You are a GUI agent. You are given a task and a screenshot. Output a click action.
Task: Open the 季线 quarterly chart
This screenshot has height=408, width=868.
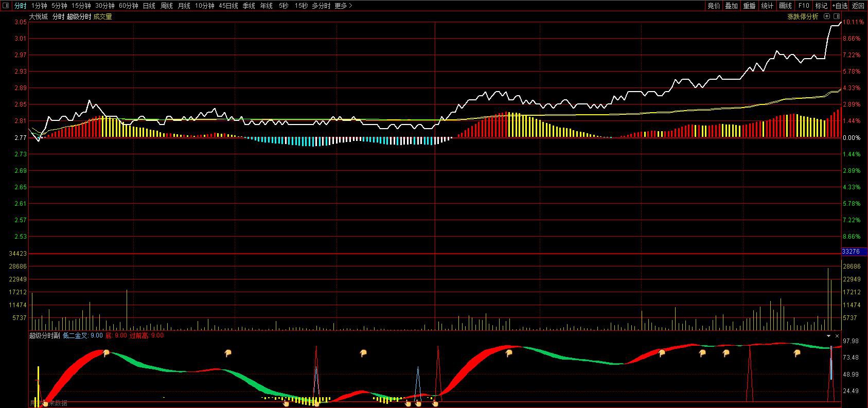tap(249, 6)
